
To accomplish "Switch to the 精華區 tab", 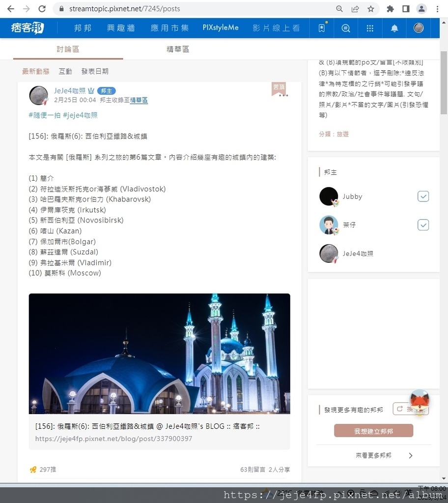I will (x=178, y=49).
